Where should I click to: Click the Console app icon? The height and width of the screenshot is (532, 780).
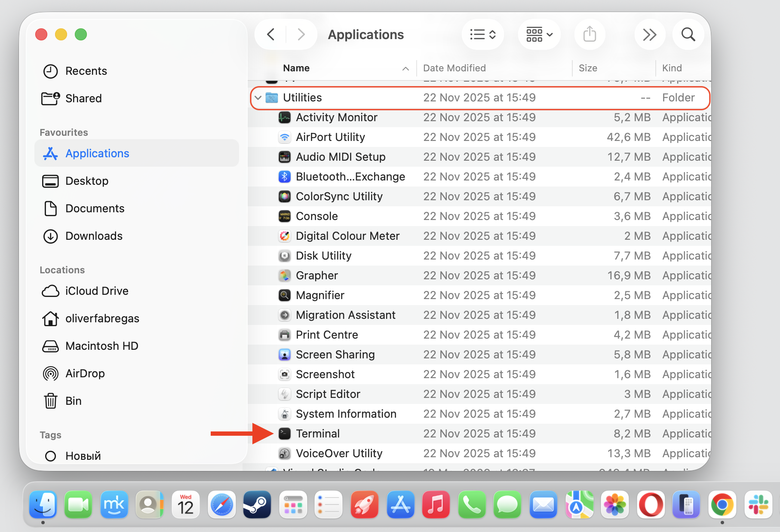tap(284, 216)
